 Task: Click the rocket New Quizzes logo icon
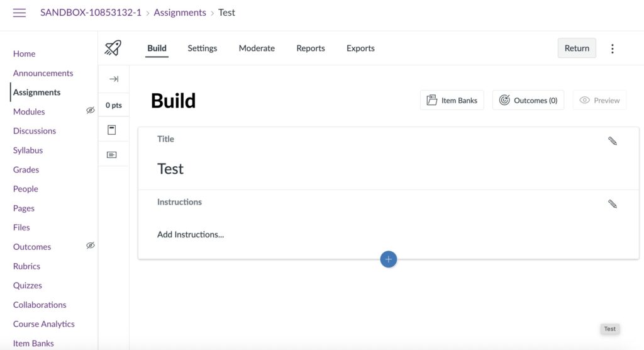pyautogui.click(x=113, y=48)
